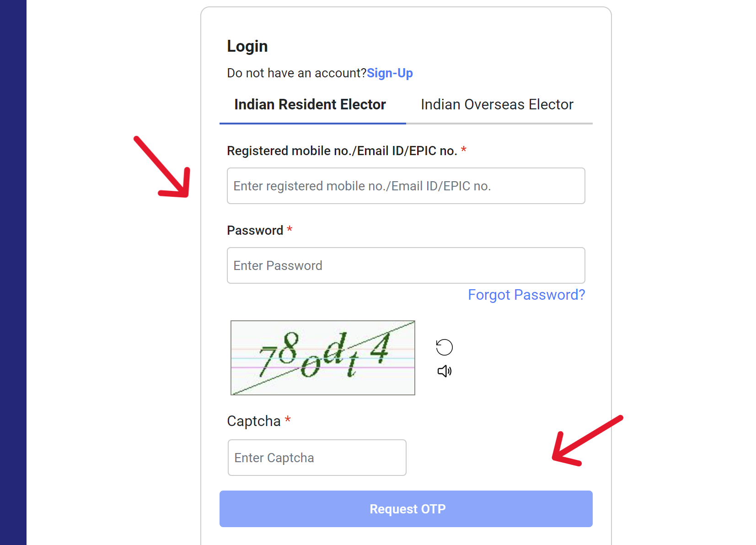
Task: Click the Captcha label
Action: click(254, 421)
